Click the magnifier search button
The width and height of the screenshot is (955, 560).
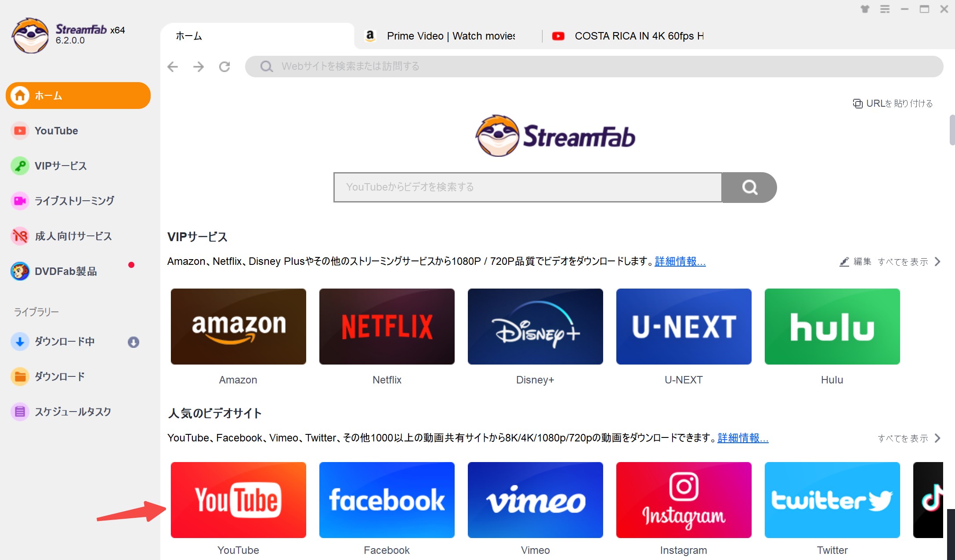point(749,188)
